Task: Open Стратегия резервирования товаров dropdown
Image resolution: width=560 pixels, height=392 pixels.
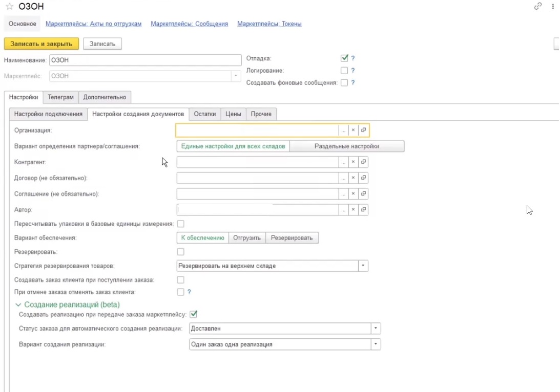Action: tap(363, 266)
